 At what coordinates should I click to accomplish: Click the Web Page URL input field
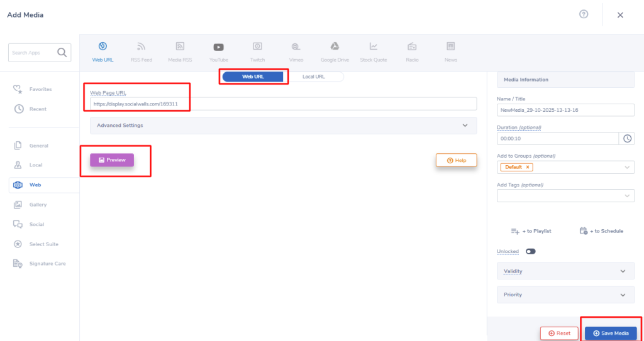click(x=283, y=104)
